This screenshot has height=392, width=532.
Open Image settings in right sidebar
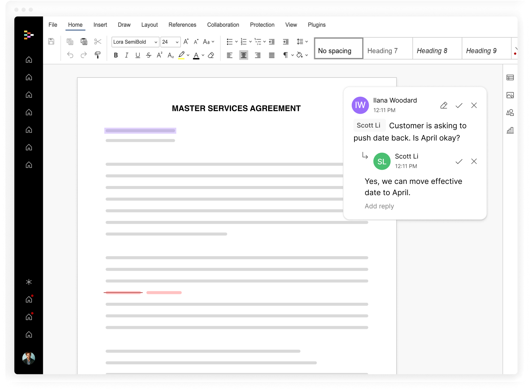click(510, 95)
